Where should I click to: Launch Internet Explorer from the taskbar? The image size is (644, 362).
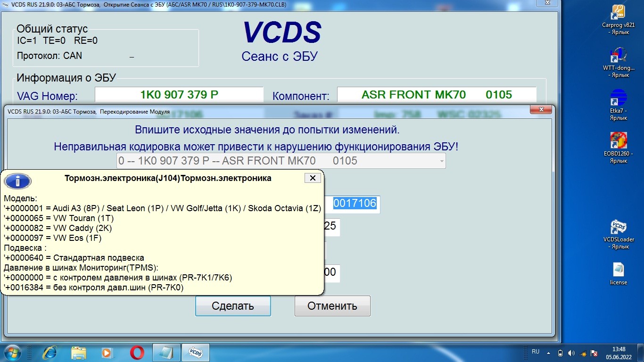[50, 353]
